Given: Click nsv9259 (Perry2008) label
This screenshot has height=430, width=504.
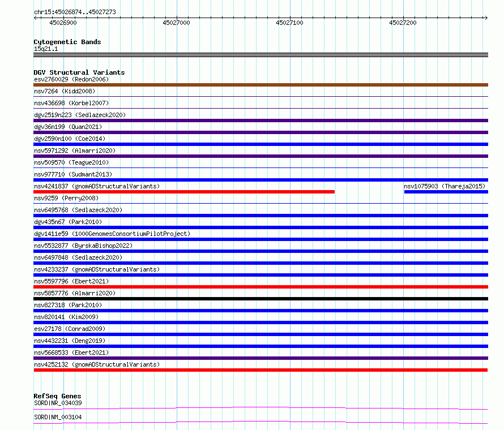Looking at the screenshot, I should (66, 198).
